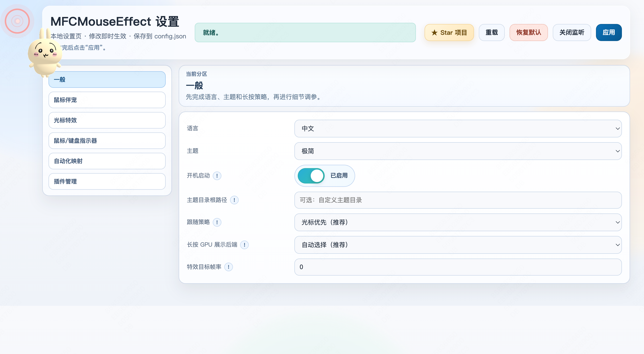Screen dimensions: 644x354
Task: Click the info icon next to 开机启动
Action: pos(217,176)
